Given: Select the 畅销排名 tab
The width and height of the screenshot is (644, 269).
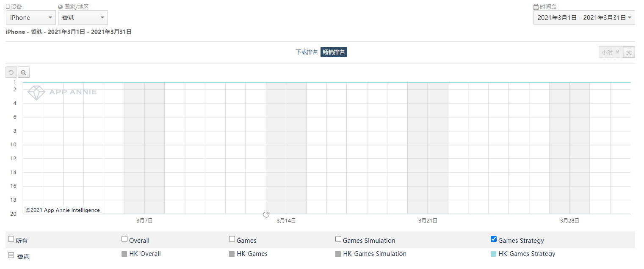Looking at the screenshot, I should pos(334,52).
